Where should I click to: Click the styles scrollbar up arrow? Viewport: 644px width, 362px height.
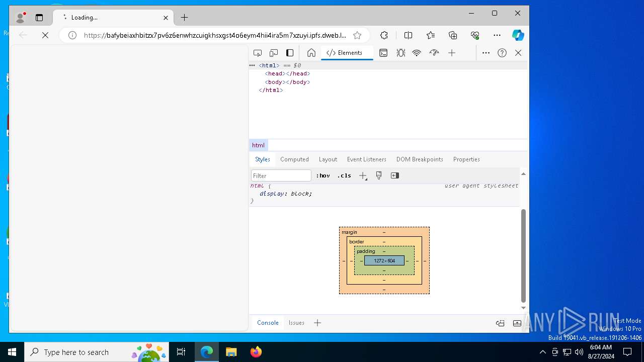tap(523, 174)
